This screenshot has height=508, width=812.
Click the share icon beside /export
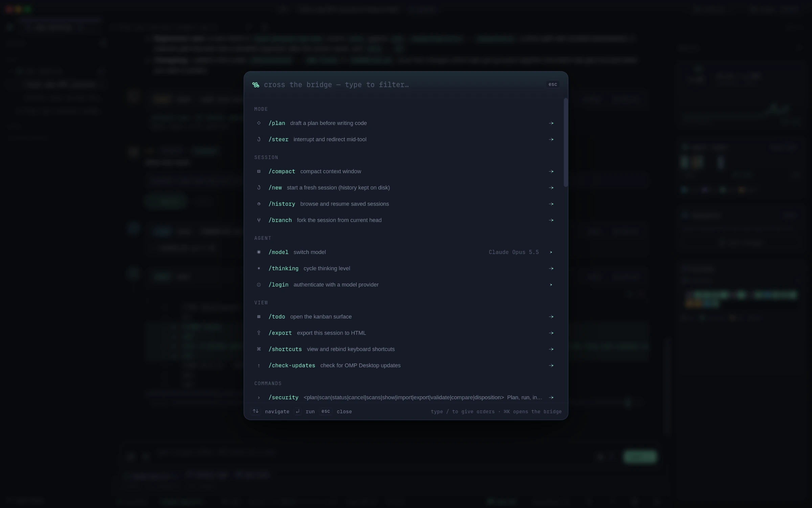pos(259,333)
